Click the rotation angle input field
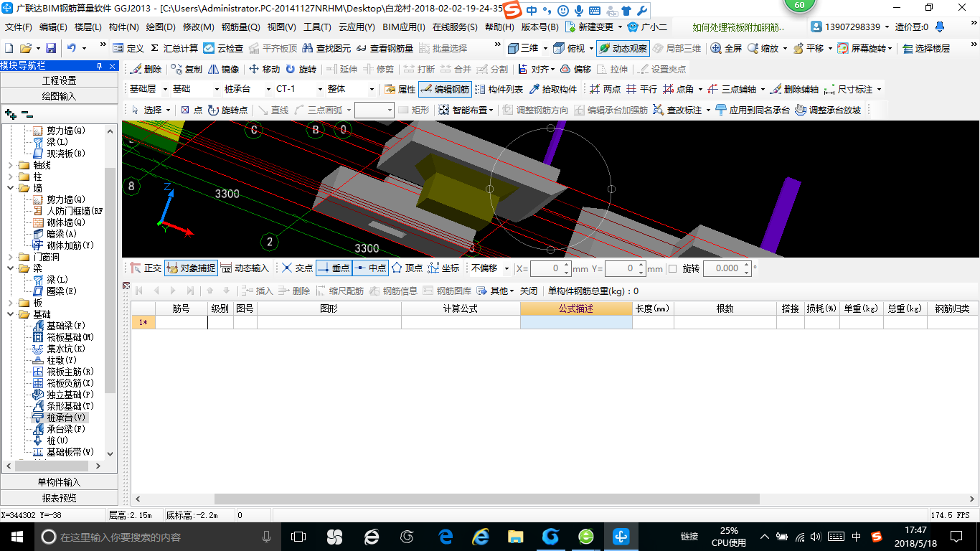 [x=727, y=268]
